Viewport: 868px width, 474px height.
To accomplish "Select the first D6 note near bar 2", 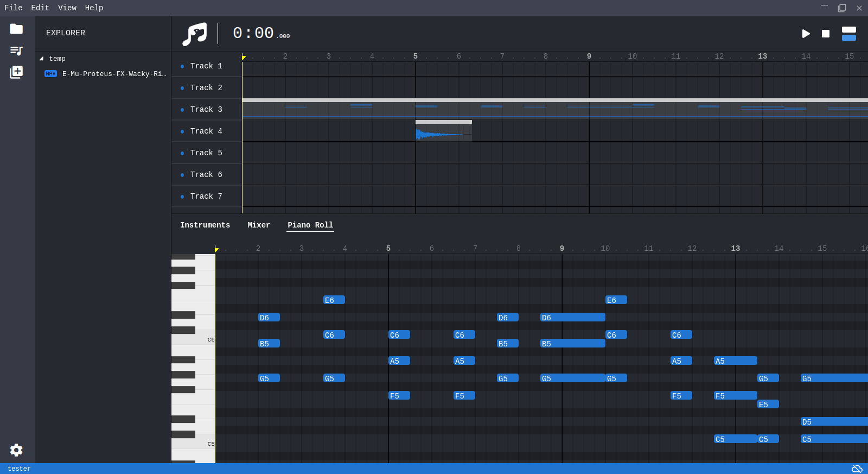I will 269,317.
